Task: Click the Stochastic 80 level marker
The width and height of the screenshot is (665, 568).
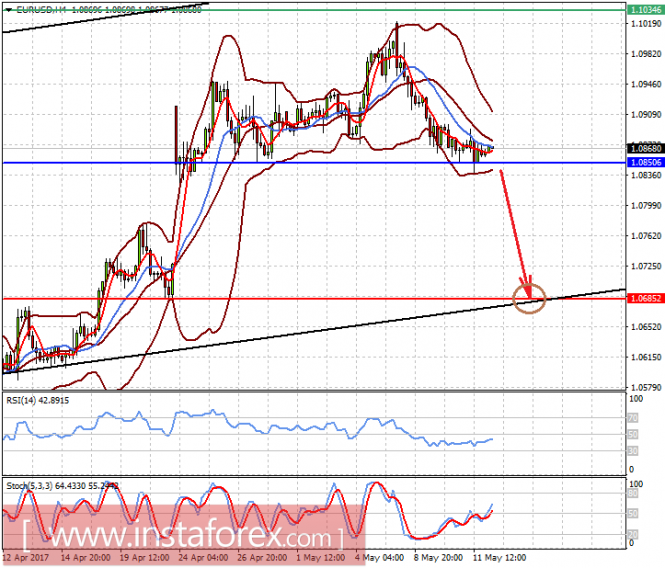Action: tap(633, 493)
